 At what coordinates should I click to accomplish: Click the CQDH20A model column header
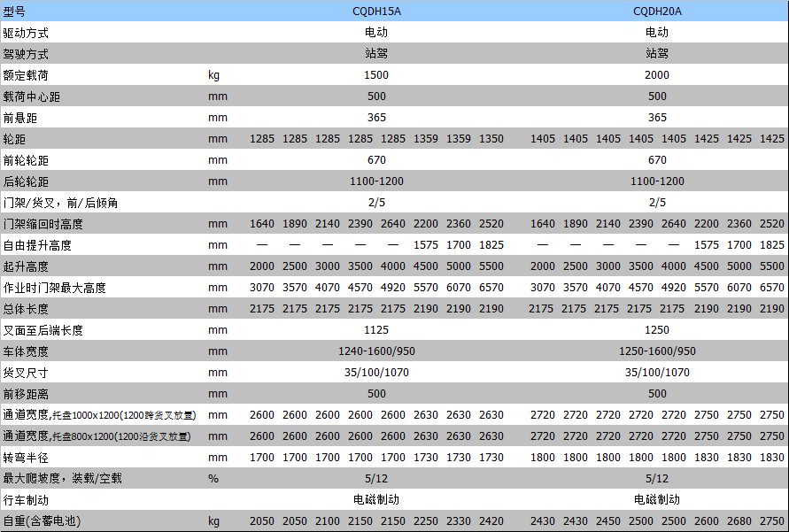[657, 12]
